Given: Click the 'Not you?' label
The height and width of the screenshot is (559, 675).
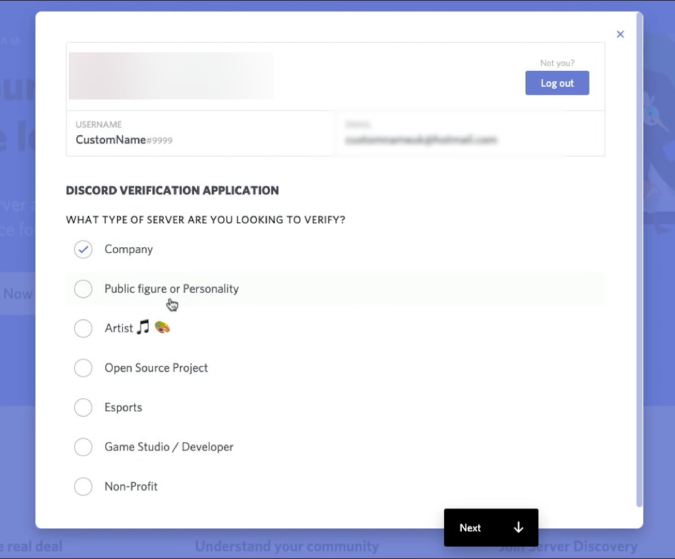Looking at the screenshot, I should click(x=557, y=63).
